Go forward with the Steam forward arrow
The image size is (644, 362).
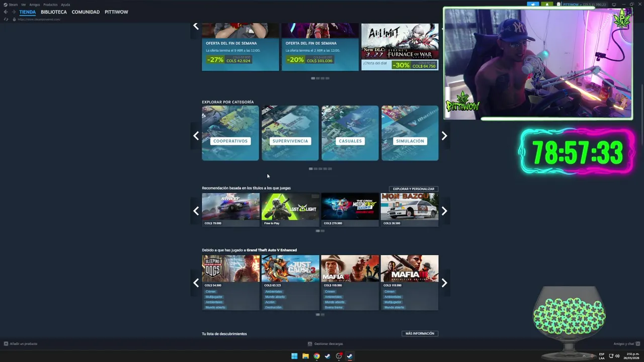(13, 12)
